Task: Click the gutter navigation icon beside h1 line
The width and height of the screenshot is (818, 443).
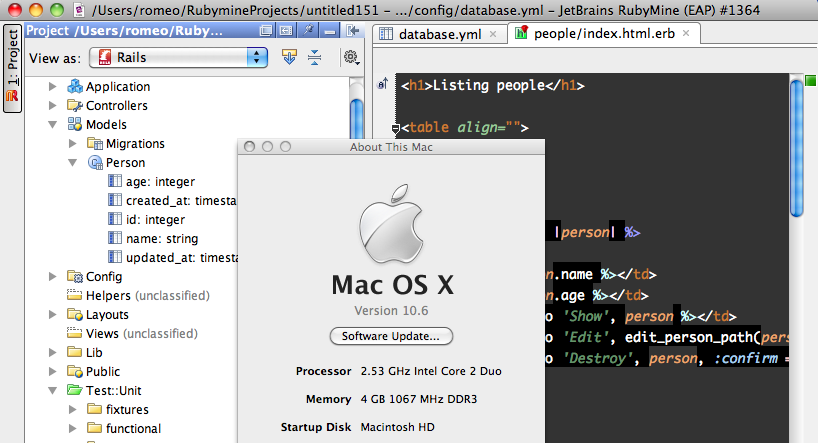Action: pos(383,83)
